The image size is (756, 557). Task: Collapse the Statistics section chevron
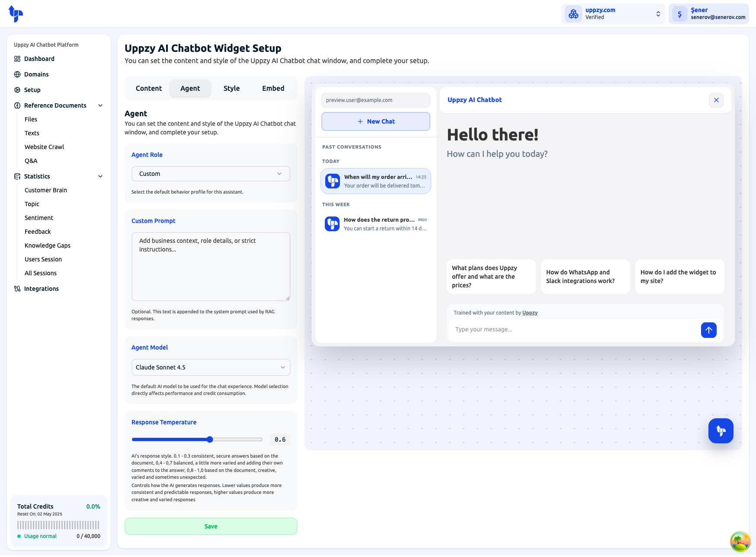tap(100, 176)
